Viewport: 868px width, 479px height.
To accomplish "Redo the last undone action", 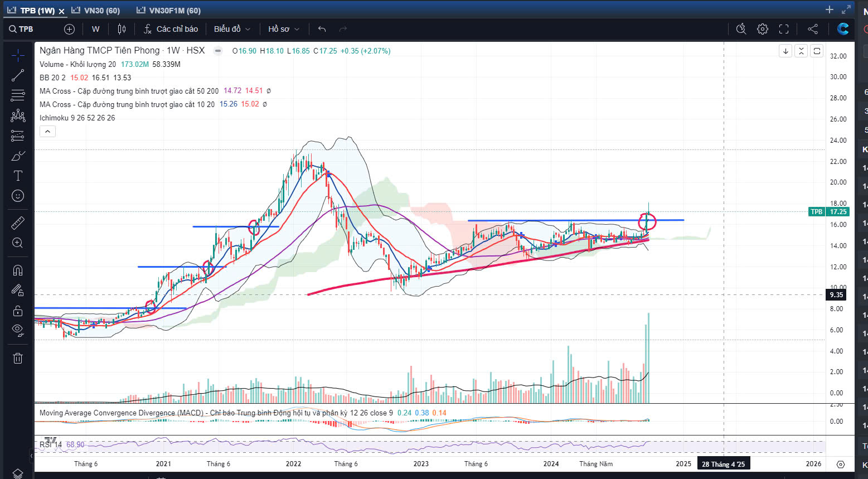I will tap(343, 29).
